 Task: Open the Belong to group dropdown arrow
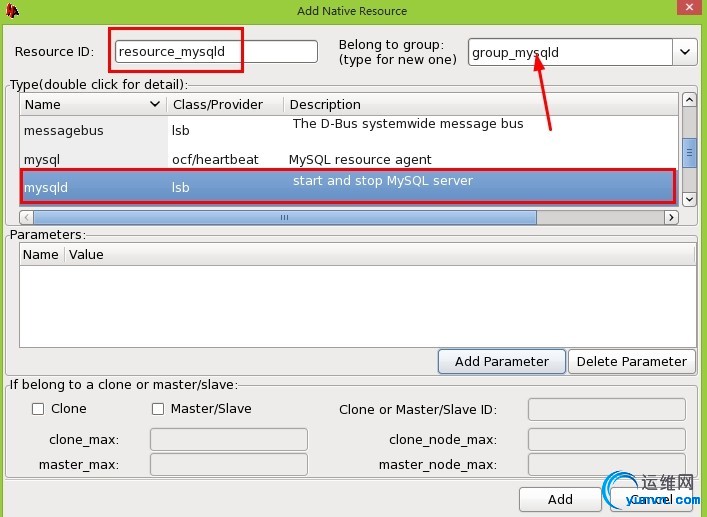point(684,52)
